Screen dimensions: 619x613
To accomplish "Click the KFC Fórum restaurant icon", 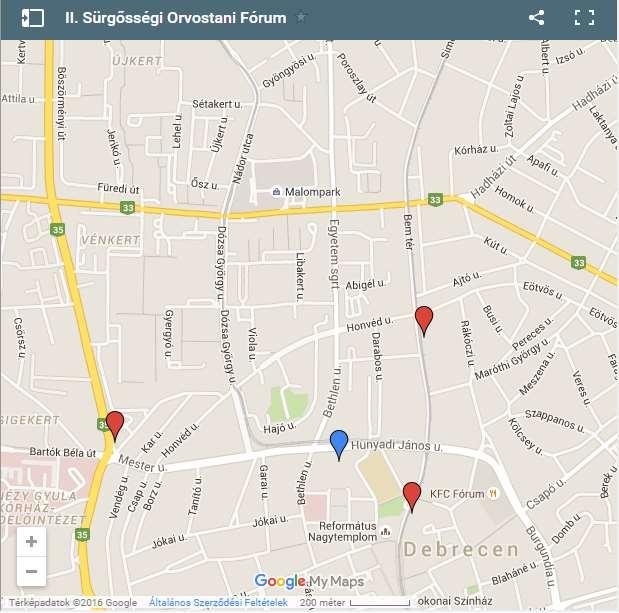I will 493,493.
